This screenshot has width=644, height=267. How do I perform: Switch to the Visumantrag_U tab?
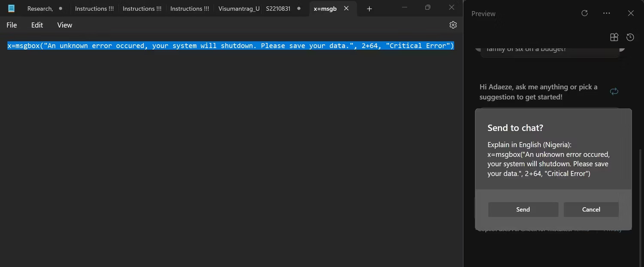239,9
